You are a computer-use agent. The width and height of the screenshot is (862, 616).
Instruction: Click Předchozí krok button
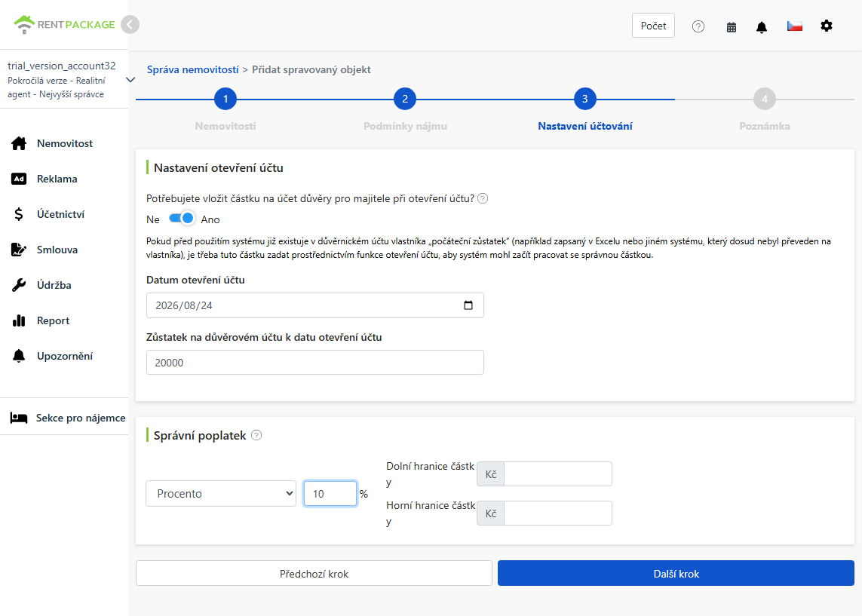(x=314, y=574)
